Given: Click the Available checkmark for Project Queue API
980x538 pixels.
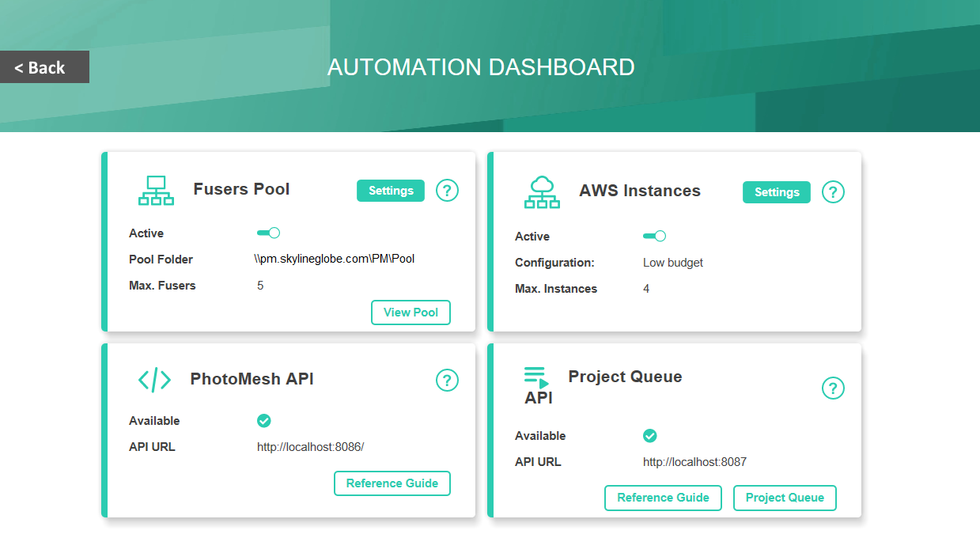Looking at the screenshot, I should coord(649,435).
